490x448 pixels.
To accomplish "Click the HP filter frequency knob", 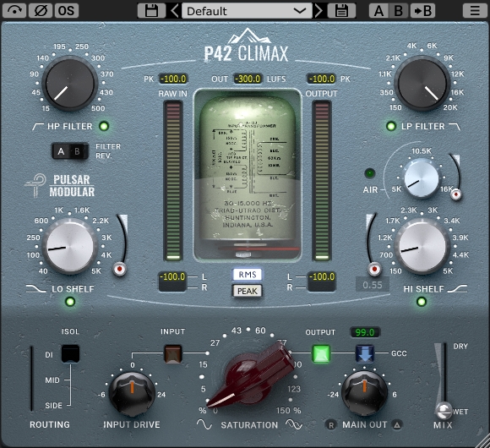I will pyautogui.click(x=69, y=83).
